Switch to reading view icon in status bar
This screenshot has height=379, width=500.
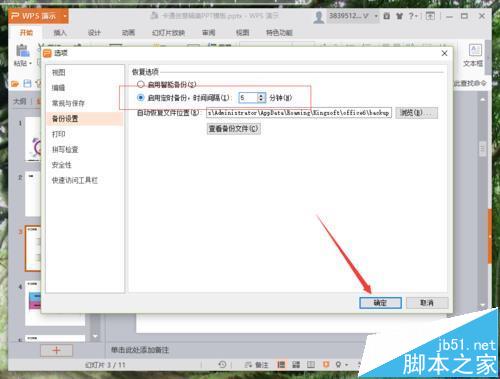pyautogui.click(x=311, y=365)
